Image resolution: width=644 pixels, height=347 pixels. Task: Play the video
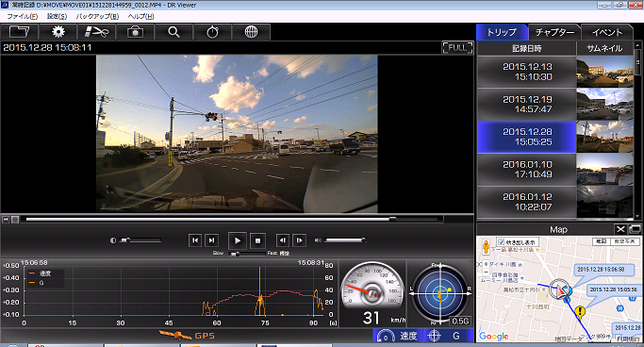pyautogui.click(x=237, y=240)
